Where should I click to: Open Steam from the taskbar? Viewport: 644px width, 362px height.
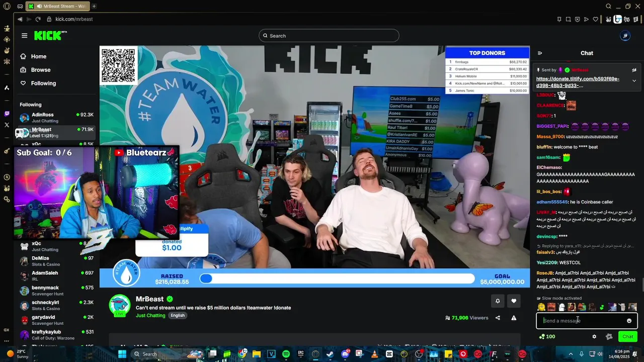tap(330, 354)
